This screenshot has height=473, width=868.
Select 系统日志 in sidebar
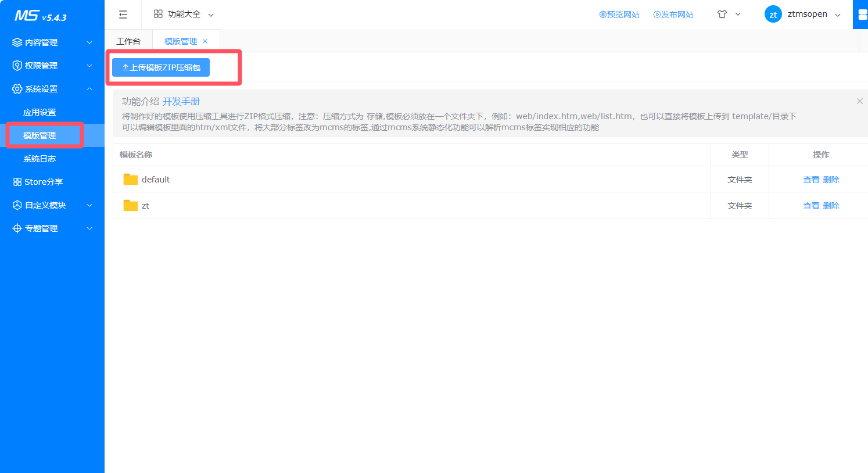pos(40,159)
